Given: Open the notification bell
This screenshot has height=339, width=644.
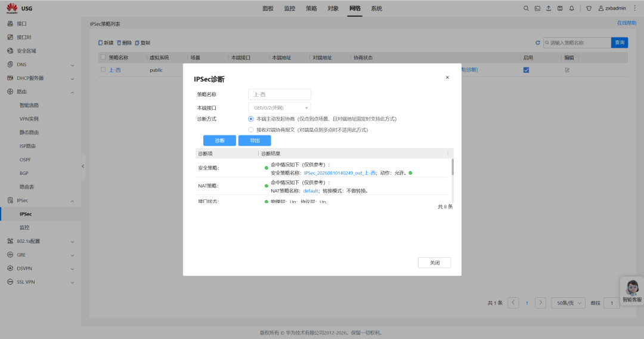Looking at the screenshot, I should [x=571, y=8].
